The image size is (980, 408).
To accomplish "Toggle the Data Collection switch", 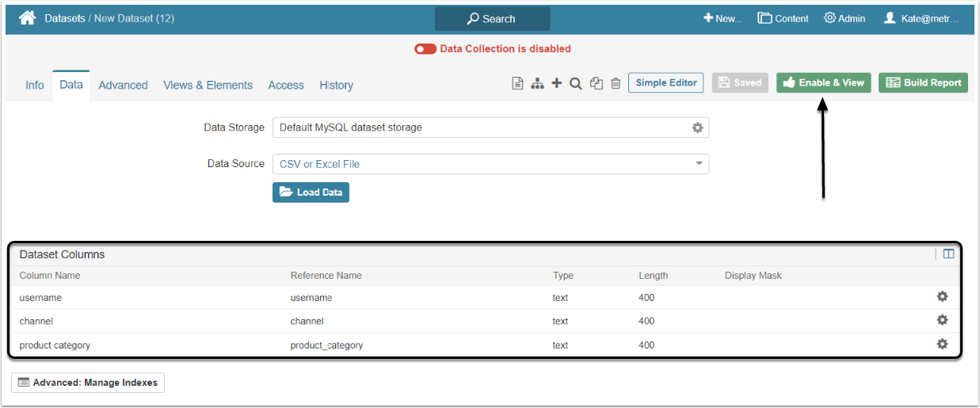I will [x=425, y=49].
